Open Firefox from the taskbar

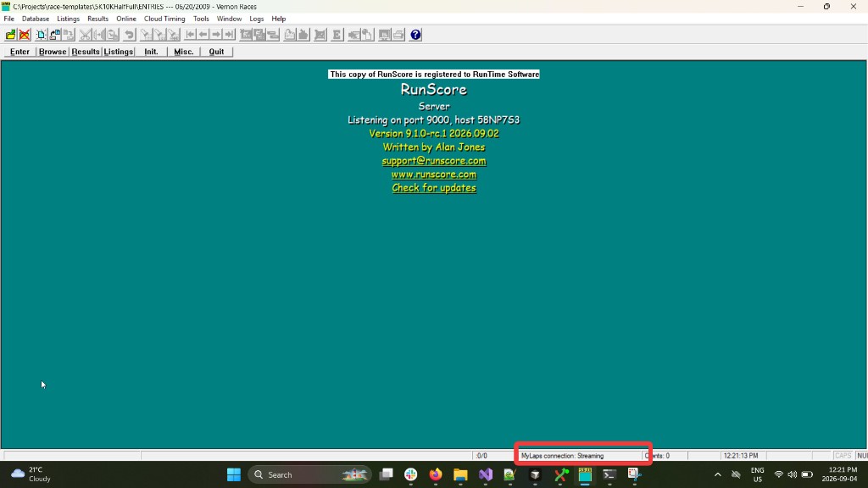pyautogui.click(x=436, y=474)
